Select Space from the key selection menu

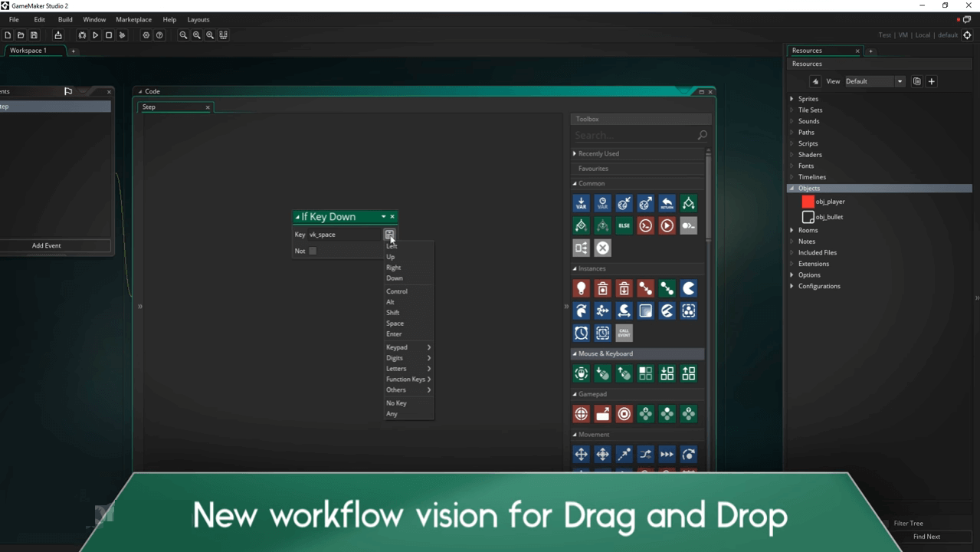[x=395, y=323]
